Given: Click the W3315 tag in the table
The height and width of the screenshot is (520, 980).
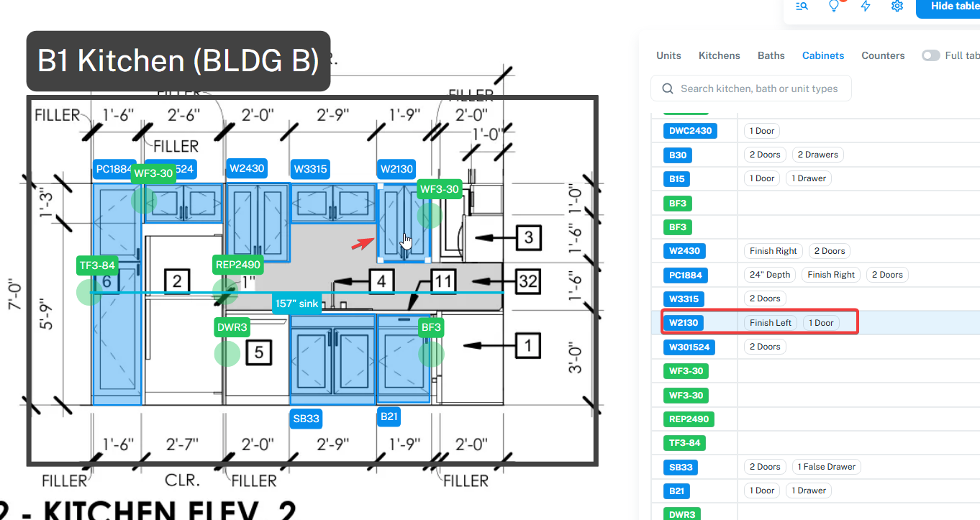Looking at the screenshot, I should [684, 298].
